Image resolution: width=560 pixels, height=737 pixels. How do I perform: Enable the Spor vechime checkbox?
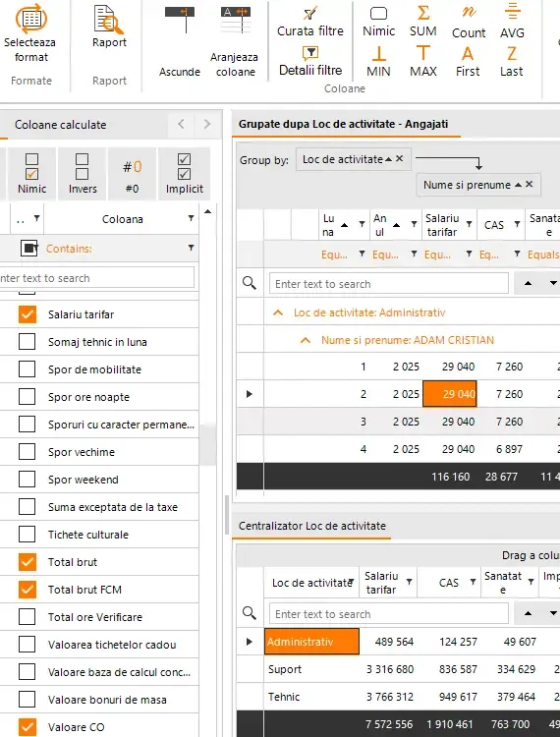pos(28,452)
